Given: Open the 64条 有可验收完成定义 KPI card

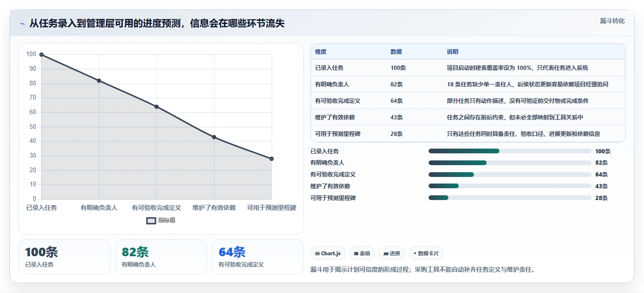Looking at the screenshot, I should click(258, 257).
